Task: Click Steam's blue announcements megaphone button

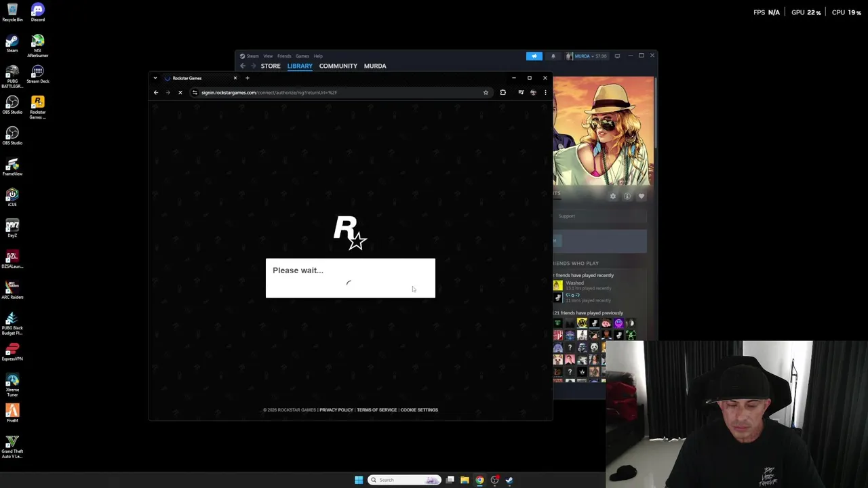Action: pyautogui.click(x=534, y=56)
